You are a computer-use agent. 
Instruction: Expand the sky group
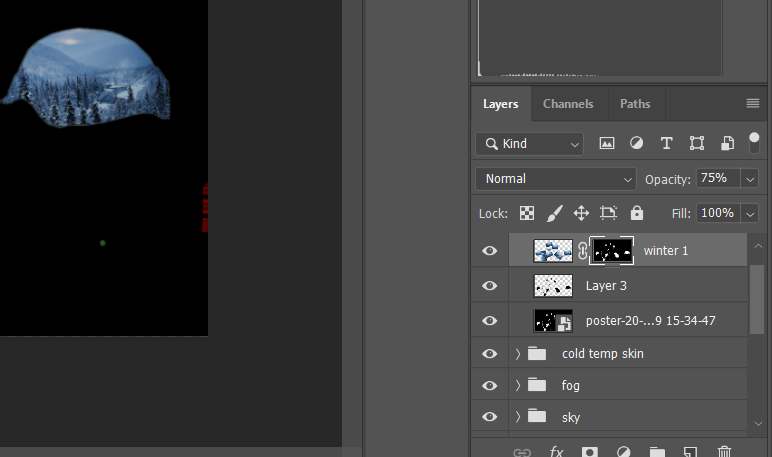pyautogui.click(x=517, y=417)
